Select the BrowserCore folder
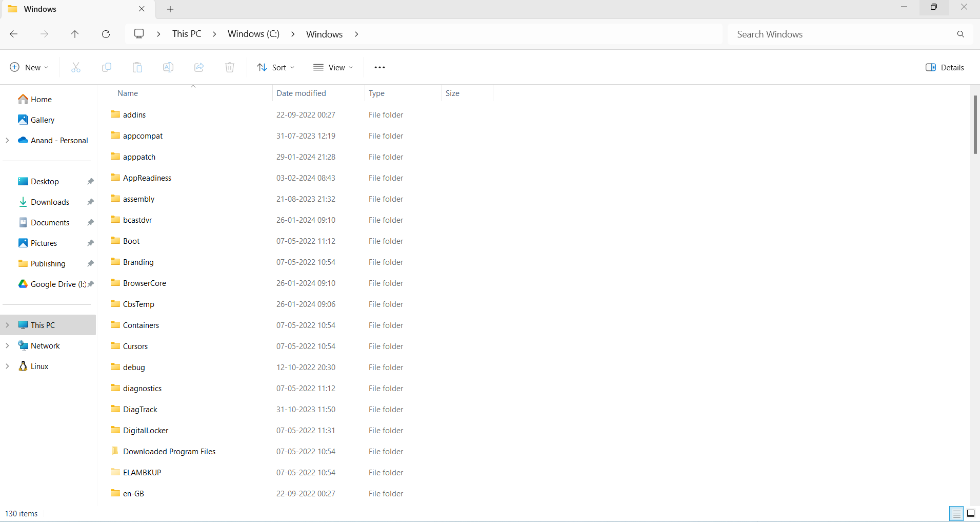This screenshot has height=522, width=980. coord(145,283)
